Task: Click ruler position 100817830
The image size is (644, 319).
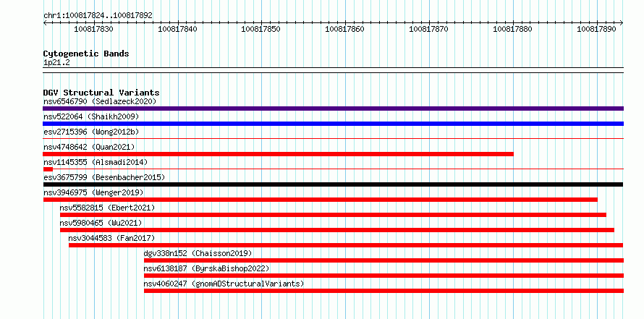Action: (x=94, y=29)
